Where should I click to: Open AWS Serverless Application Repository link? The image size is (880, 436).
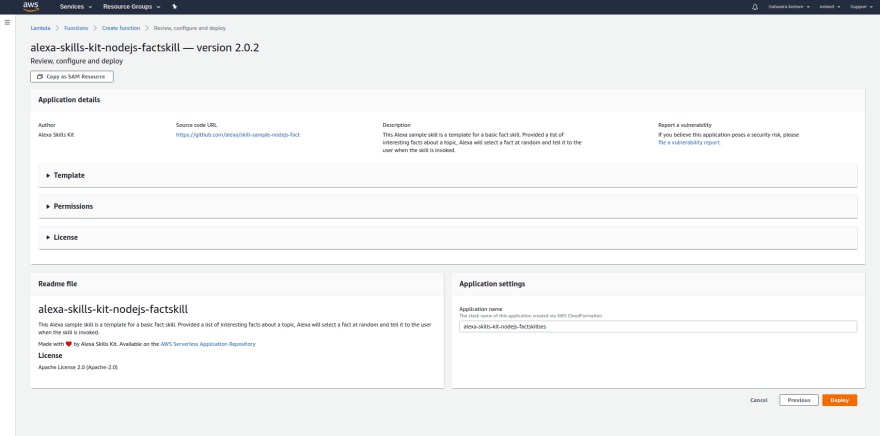tap(208, 344)
